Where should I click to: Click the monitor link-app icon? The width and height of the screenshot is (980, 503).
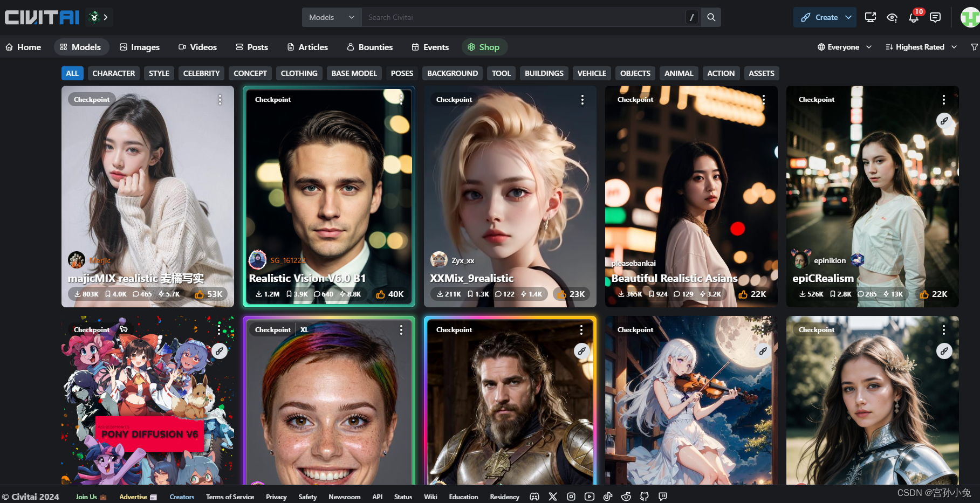871,17
